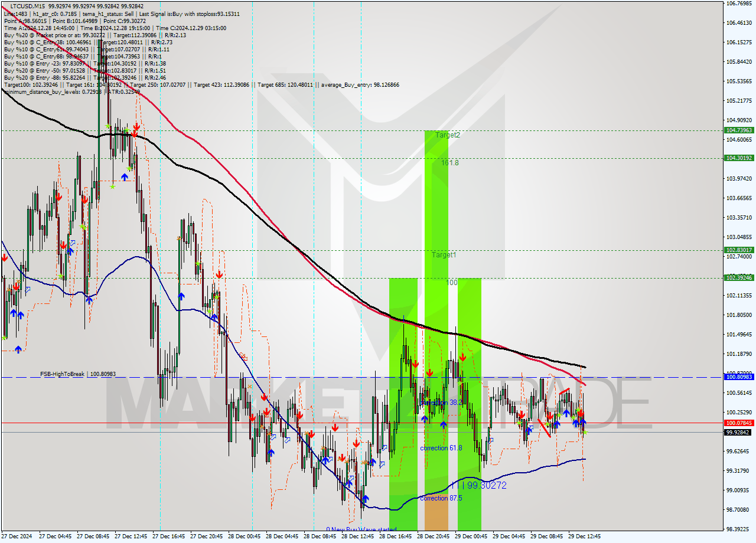Select the green 104.30192 price label
The image size is (756, 543).
click(x=738, y=158)
